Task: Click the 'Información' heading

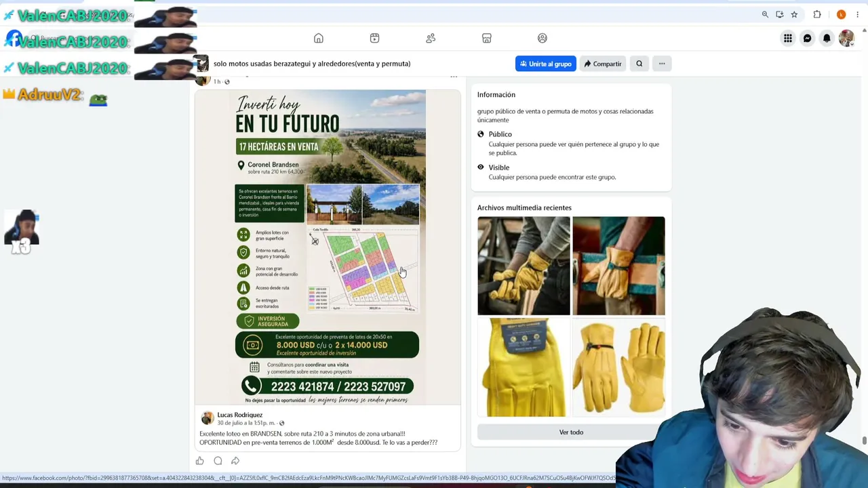Action: tap(496, 95)
